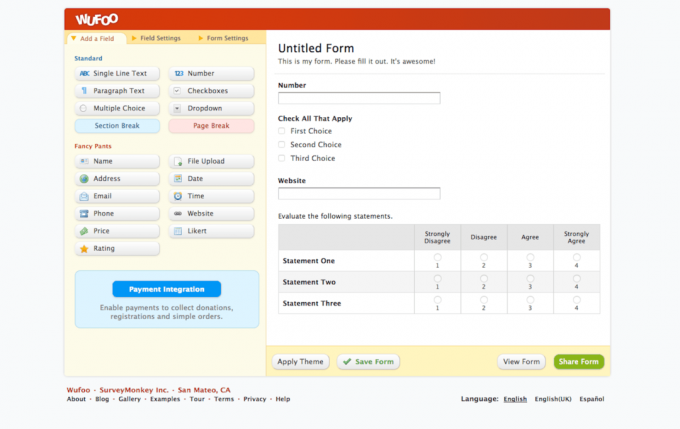
Task: Add a Page Break to the form
Action: (x=211, y=126)
